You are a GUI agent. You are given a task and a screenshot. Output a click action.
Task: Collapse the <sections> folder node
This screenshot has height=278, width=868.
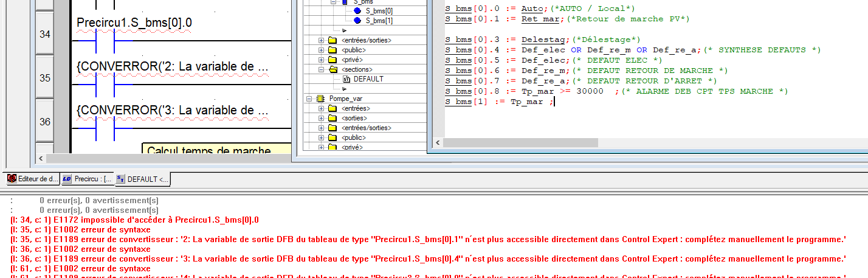(x=321, y=69)
